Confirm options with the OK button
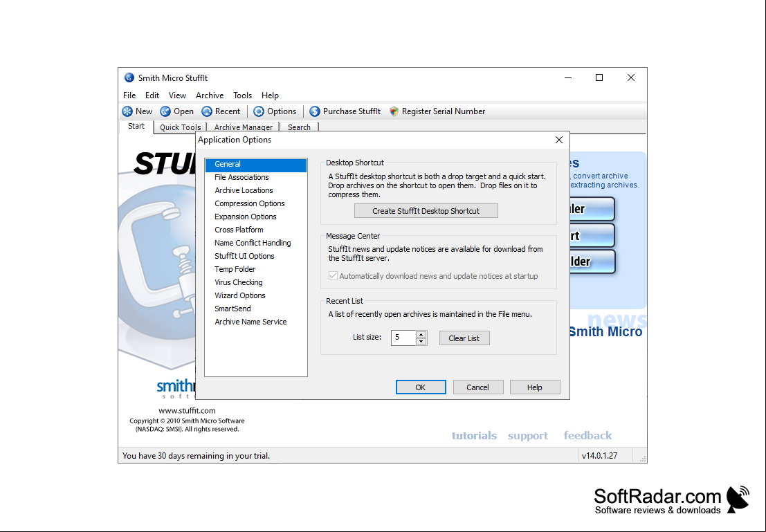The image size is (766, 532). (x=421, y=387)
